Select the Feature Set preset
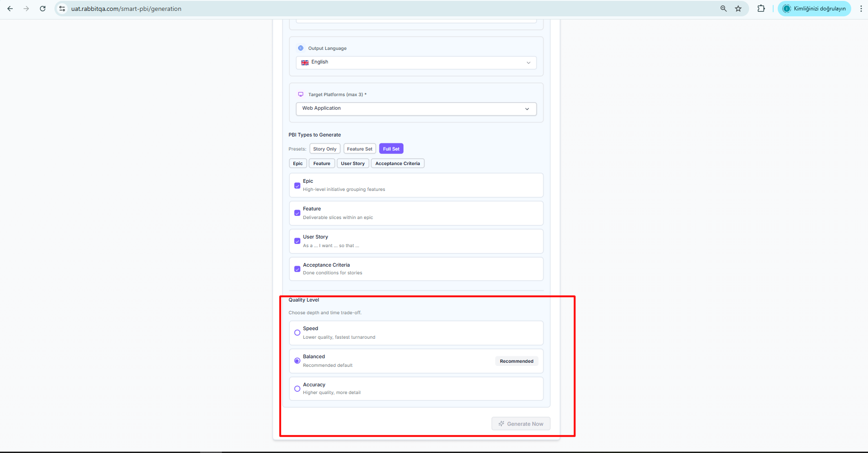Image resolution: width=868 pixels, height=453 pixels. 360,149
